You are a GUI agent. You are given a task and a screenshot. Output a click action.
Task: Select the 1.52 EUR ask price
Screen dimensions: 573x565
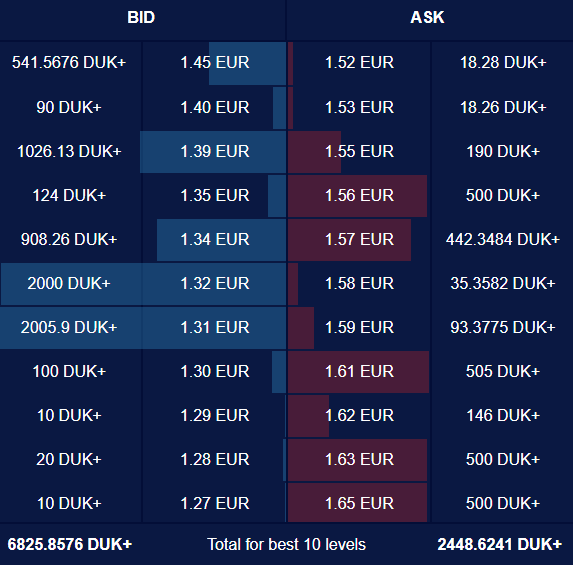click(359, 62)
